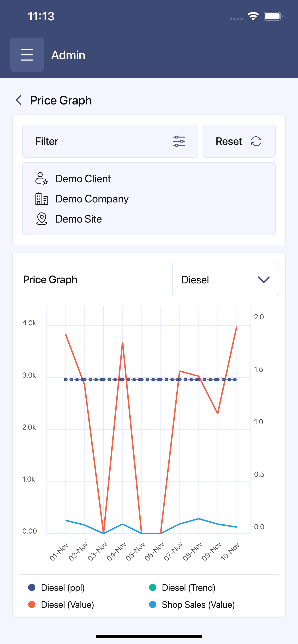Tap the green Diesel (Trend) swatch
This screenshot has width=298, height=644.
point(153,587)
